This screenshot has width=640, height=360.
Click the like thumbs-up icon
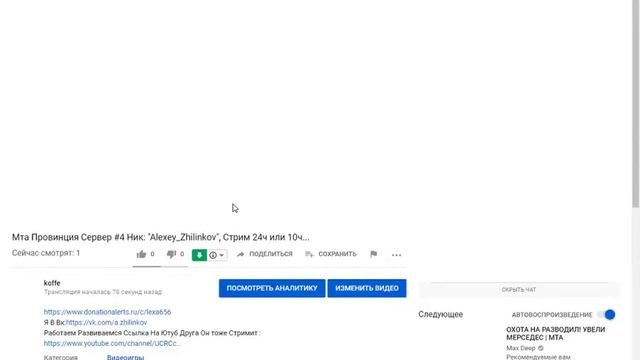pyautogui.click(x=141, y=254)
